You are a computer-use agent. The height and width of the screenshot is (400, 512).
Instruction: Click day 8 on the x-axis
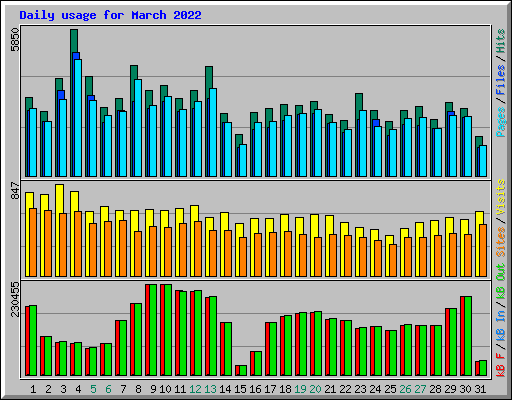[138, 389]
